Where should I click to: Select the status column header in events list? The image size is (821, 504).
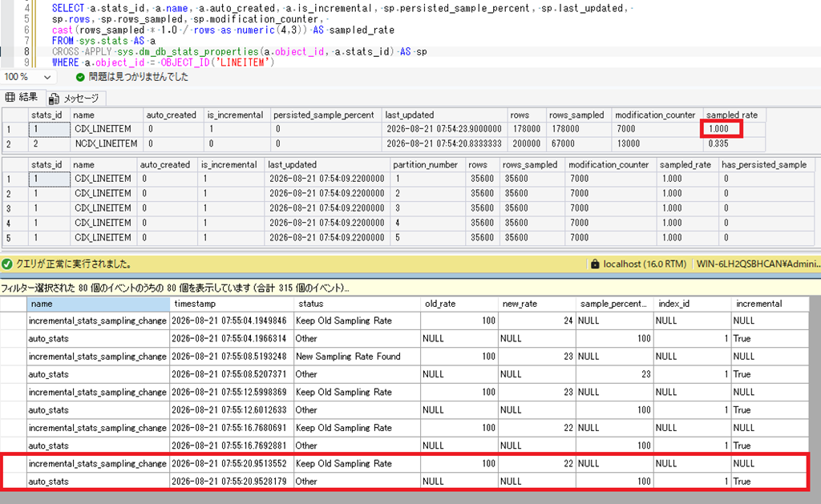coord(357,304)
